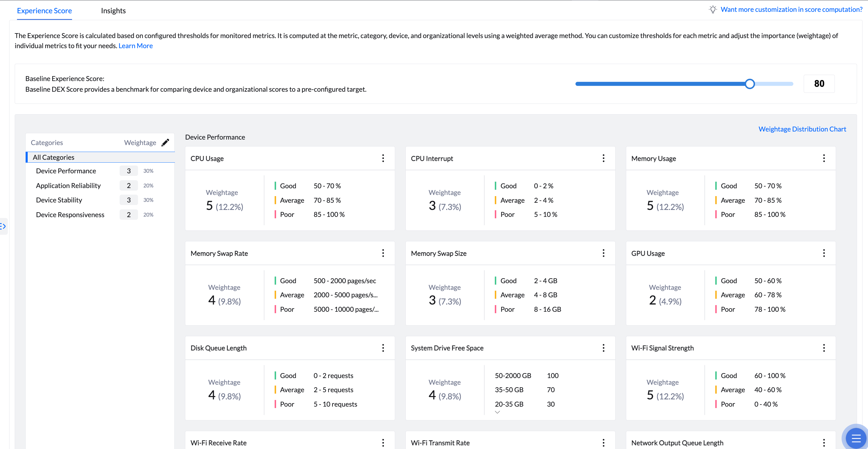Open the Learn More link

pos(135,46)
